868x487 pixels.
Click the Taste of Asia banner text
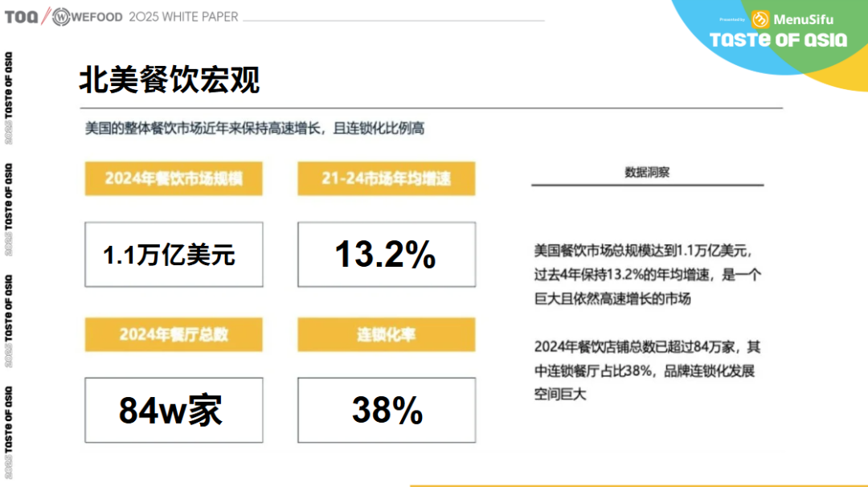tap(778, 40)
